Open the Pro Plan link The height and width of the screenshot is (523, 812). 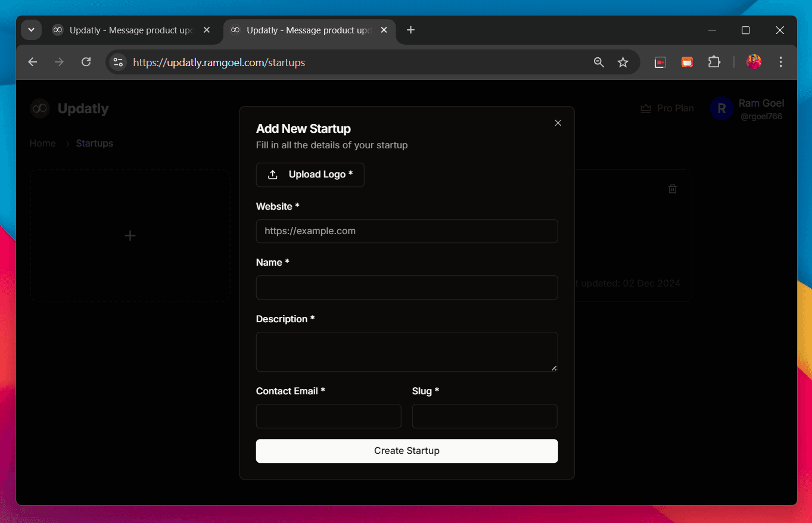click(667, 108)
